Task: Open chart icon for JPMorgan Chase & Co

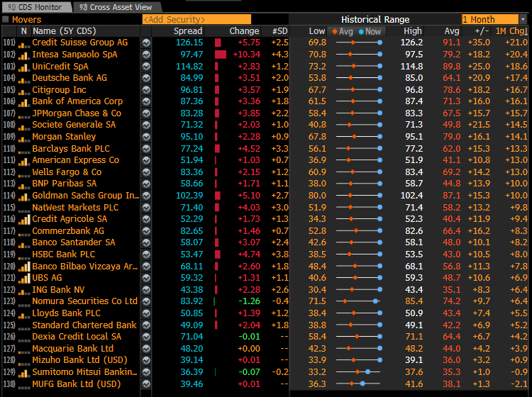Action: tap(146, 113)
